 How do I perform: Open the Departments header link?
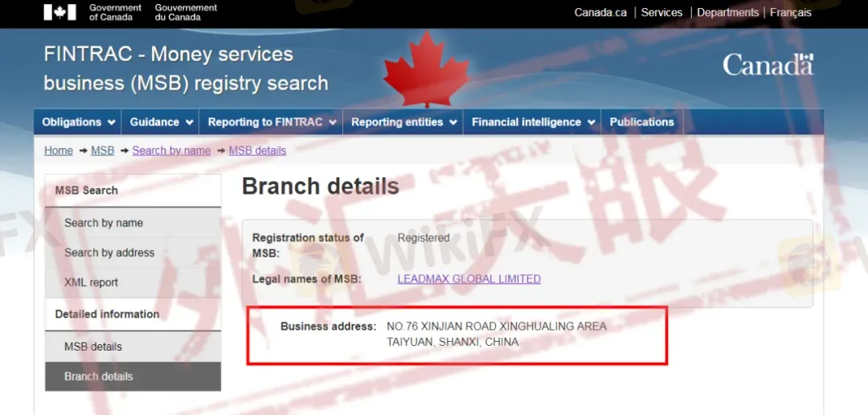click(x=727, y=12)
